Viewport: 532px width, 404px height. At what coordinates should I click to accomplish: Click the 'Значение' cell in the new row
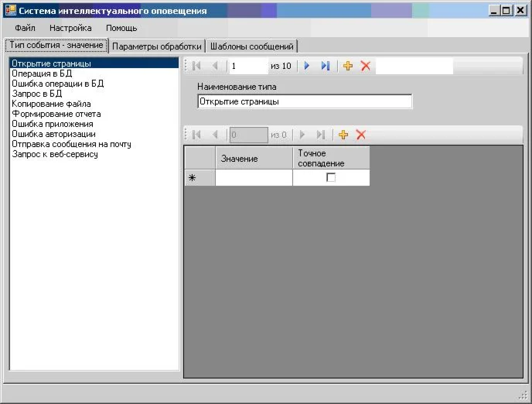point(254,178)
